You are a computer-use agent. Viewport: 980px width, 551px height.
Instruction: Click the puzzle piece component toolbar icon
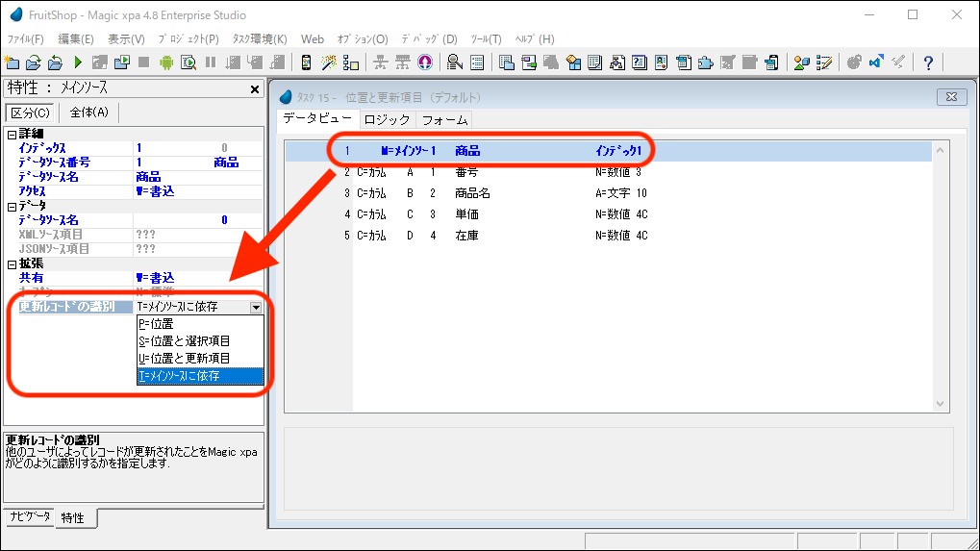(x=705, y=63)
